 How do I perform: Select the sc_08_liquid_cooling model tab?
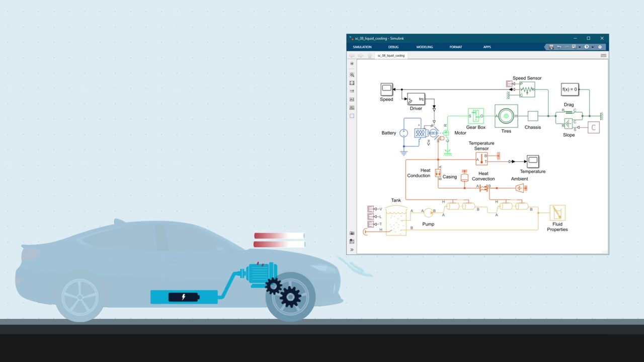(x=391, y=56)
